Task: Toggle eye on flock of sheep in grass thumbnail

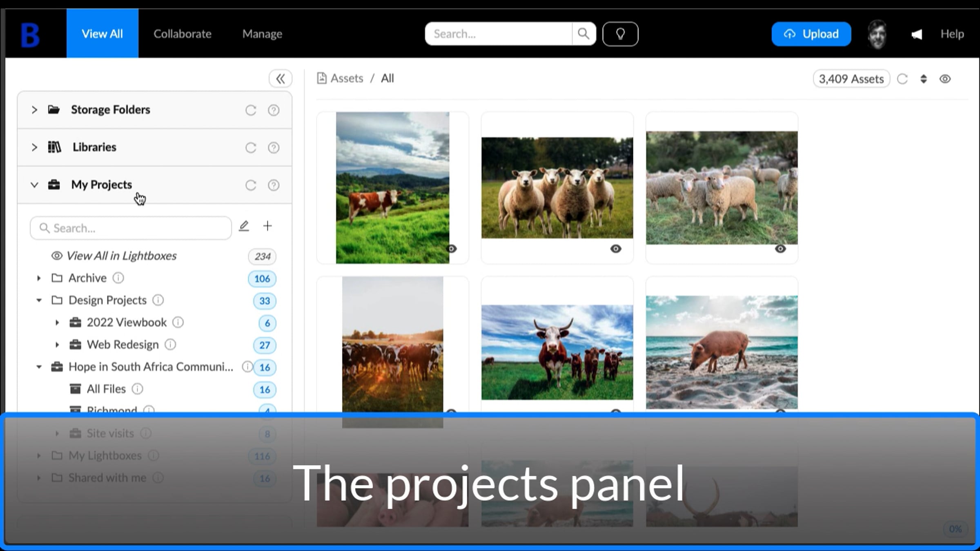Action: pos(780,249)
